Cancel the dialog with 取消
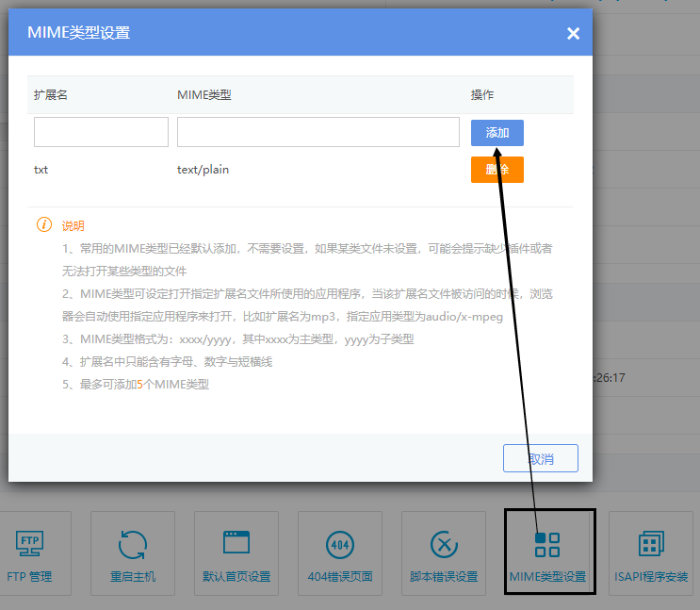The image size is (700, 610). coord(540,458)
